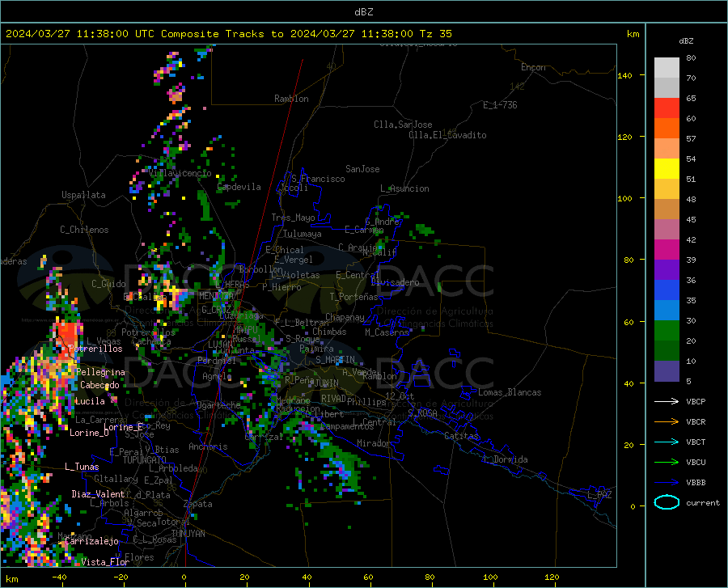728x588 pixels.
Task: Click the 'Diaz_Valent' map label
Action: click(98, 494)
